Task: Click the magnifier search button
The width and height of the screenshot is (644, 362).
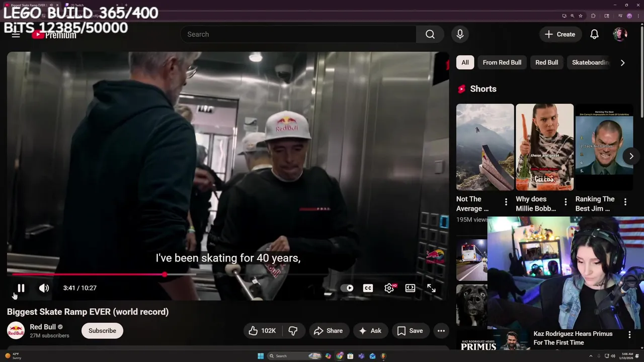Action: [x=430, y=34]
